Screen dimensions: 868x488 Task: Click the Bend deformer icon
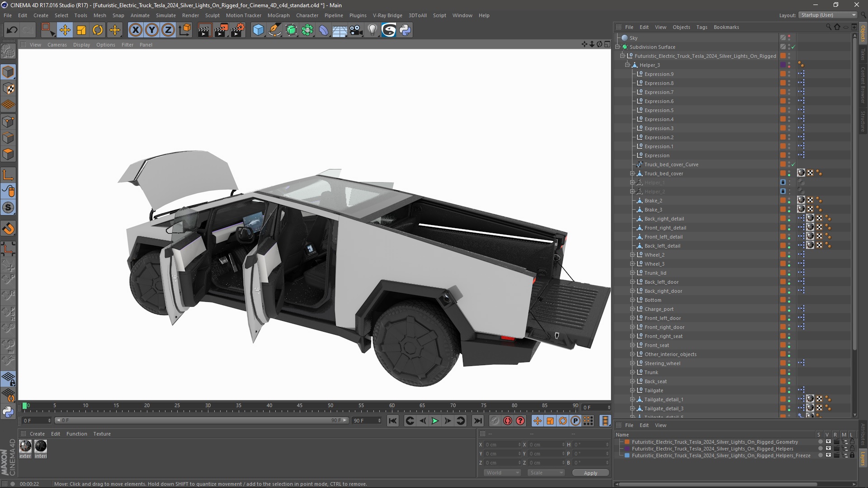tap(324, 30)
